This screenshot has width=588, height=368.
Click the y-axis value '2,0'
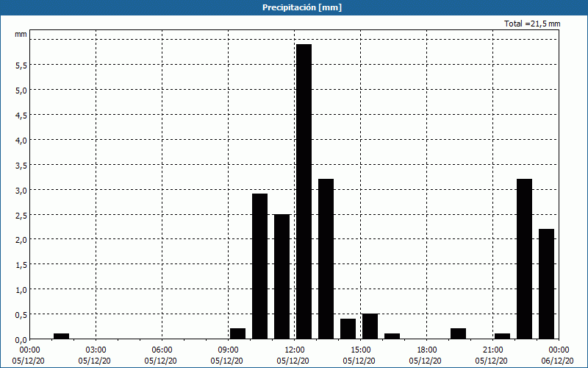click(21, 240)
